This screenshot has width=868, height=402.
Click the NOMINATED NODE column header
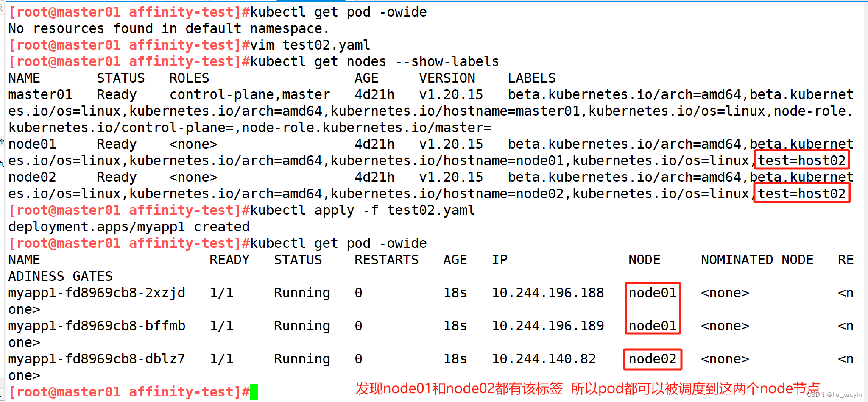757,260
